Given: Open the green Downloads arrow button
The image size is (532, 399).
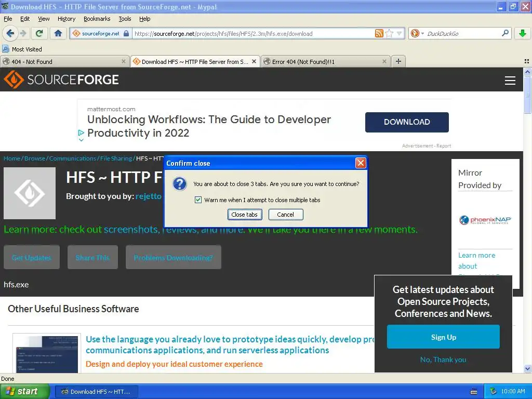Looking at the screenshot, I should (x=523, y=33).
